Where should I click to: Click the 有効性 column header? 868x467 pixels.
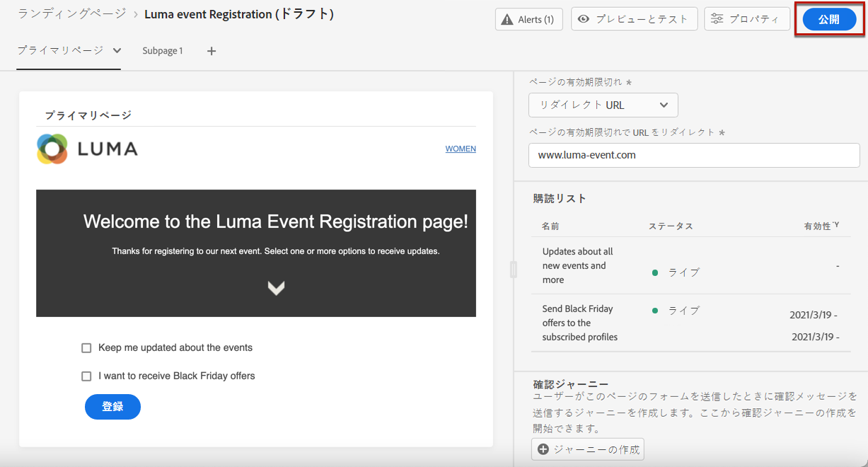(x=821, y=226)
